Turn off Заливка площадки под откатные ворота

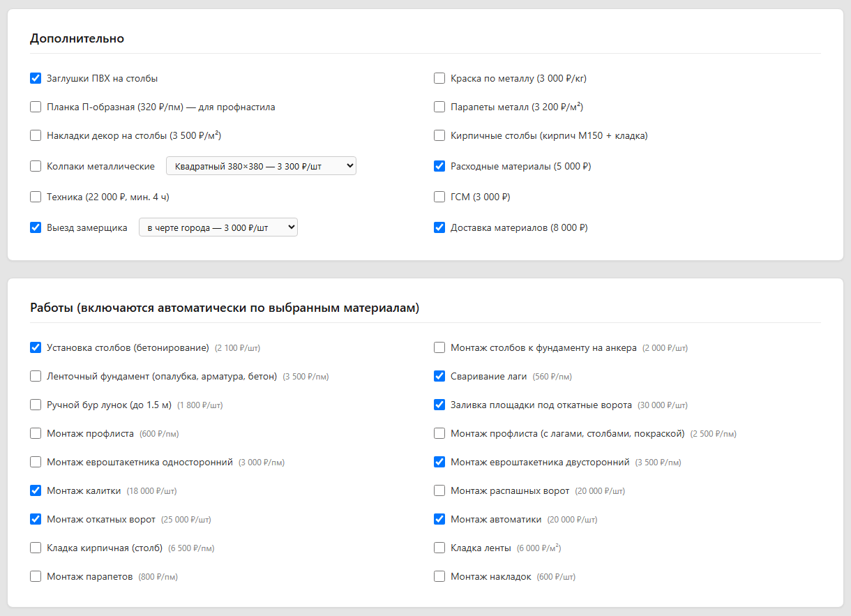tap(439, 405)
